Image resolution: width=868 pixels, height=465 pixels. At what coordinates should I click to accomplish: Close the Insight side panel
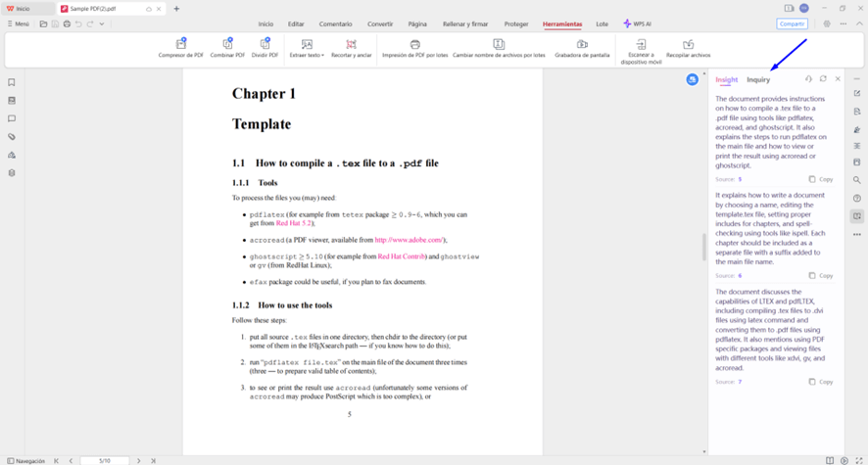click(838, 79)
